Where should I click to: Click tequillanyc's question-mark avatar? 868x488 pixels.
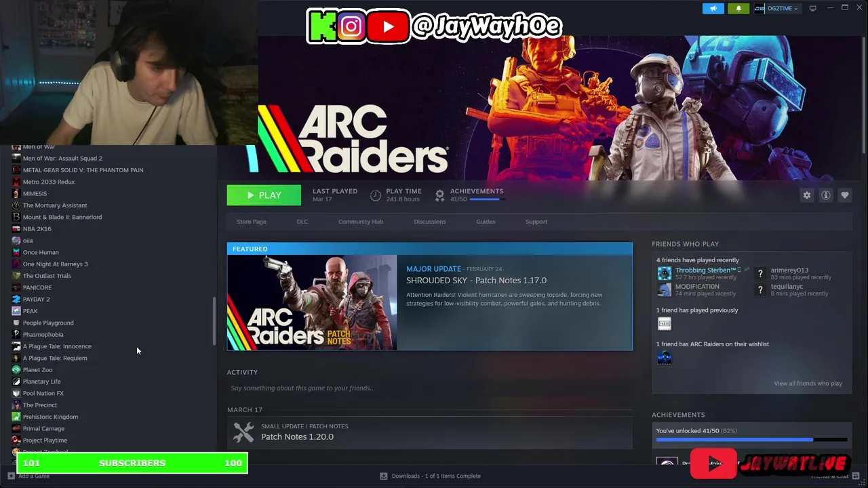tap(760, 290)
